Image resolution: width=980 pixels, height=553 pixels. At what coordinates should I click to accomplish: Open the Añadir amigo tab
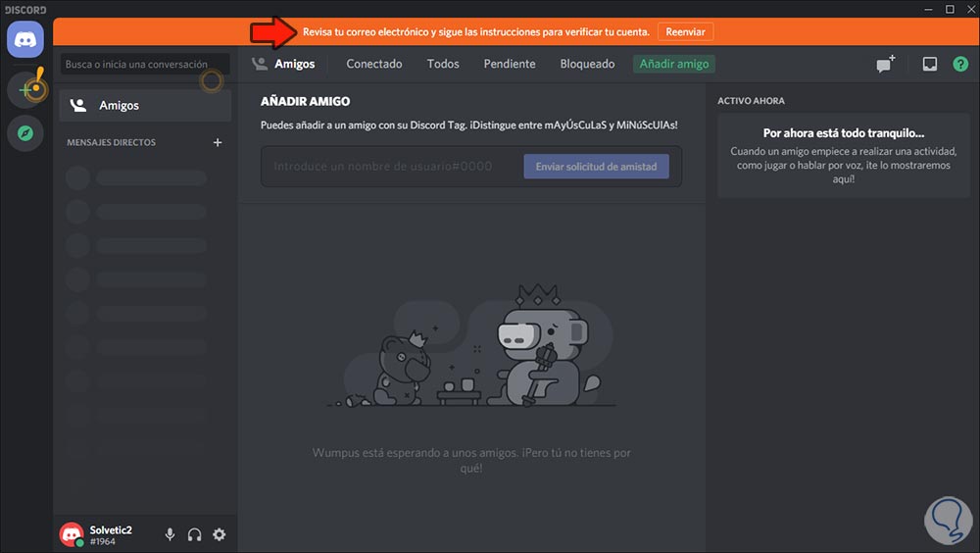(674, 64)
